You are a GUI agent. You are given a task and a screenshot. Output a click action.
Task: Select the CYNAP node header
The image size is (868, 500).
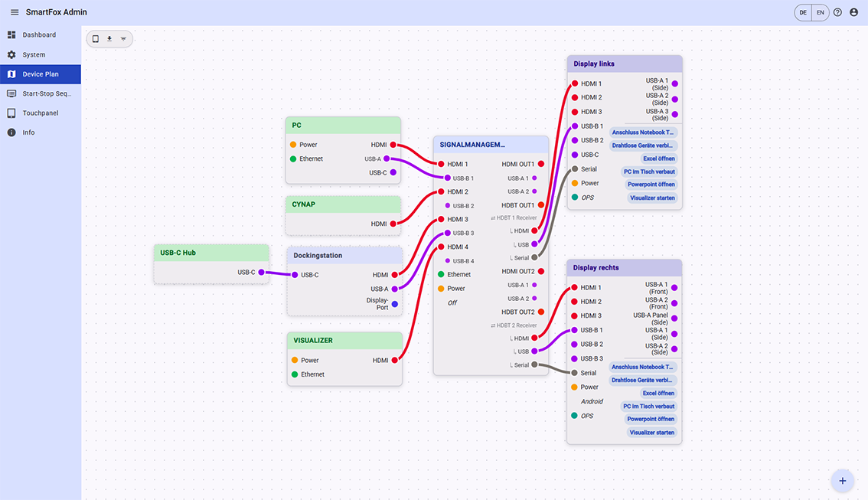pos(343,204)
